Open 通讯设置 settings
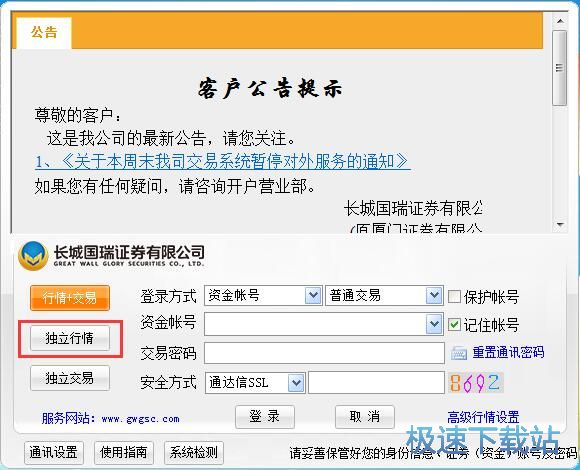580x470 pixels. (x=54, y=452)
